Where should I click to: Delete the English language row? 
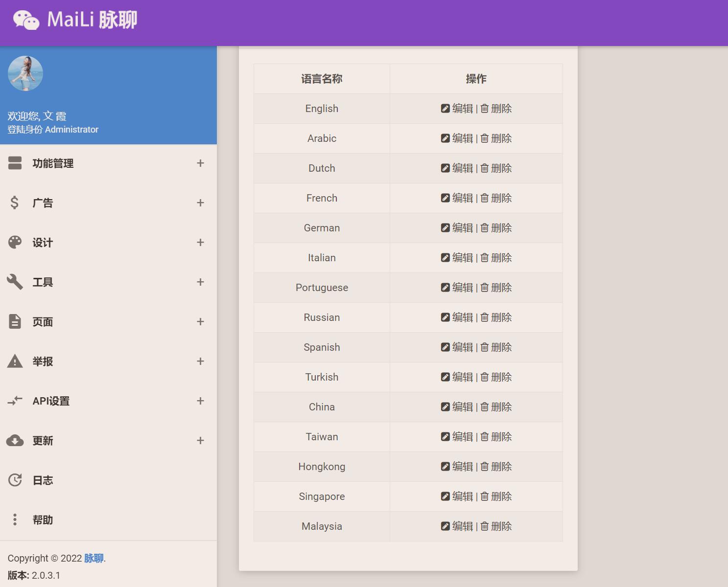(496, 109)
